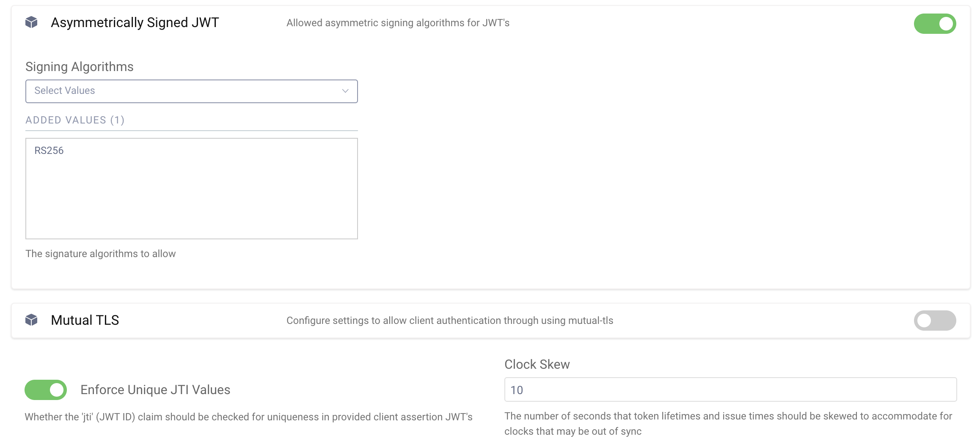
Task: Open the Select Values dropdown
Action: [x=191, y=91]
